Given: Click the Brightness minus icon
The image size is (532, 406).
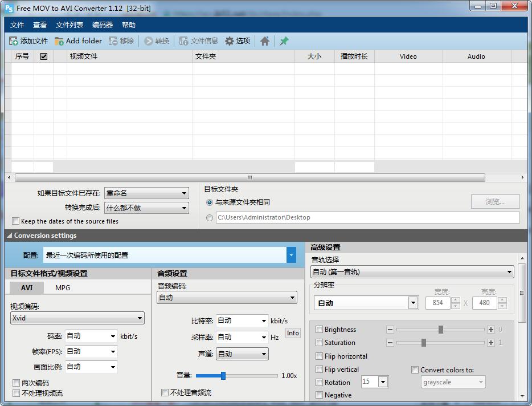Looking at the screenshot, I should point(390,330).
